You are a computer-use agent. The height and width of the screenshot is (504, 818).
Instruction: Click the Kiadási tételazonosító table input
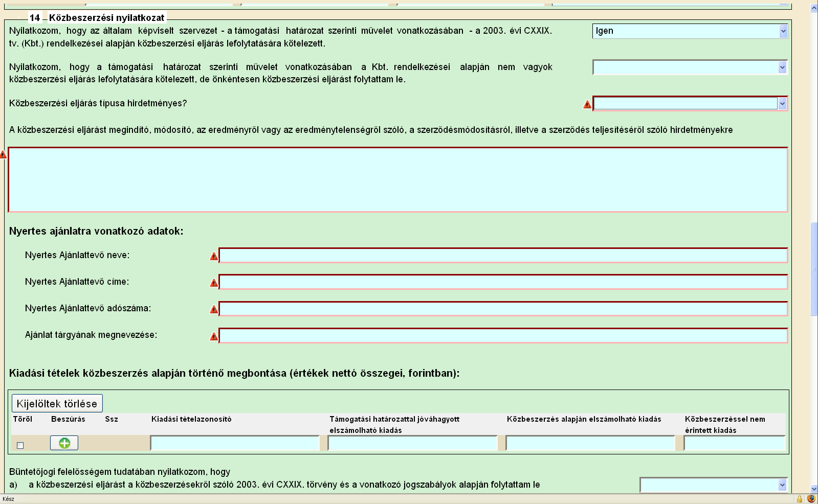point(235,443)
